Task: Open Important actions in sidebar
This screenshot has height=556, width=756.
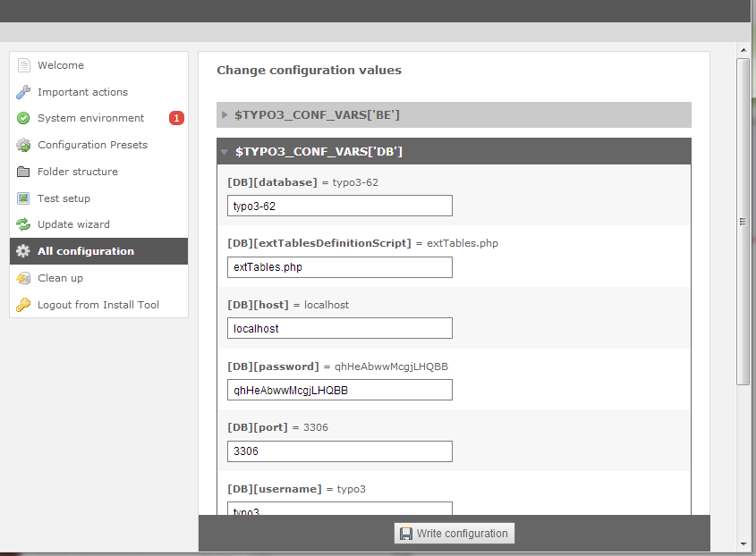Action: [98, 92]
